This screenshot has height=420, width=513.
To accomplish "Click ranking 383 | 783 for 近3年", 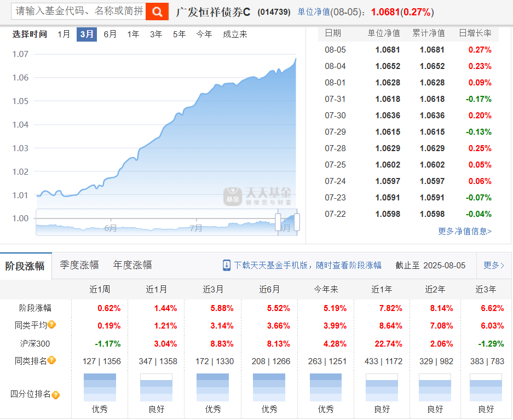I will tap(487, 361).
